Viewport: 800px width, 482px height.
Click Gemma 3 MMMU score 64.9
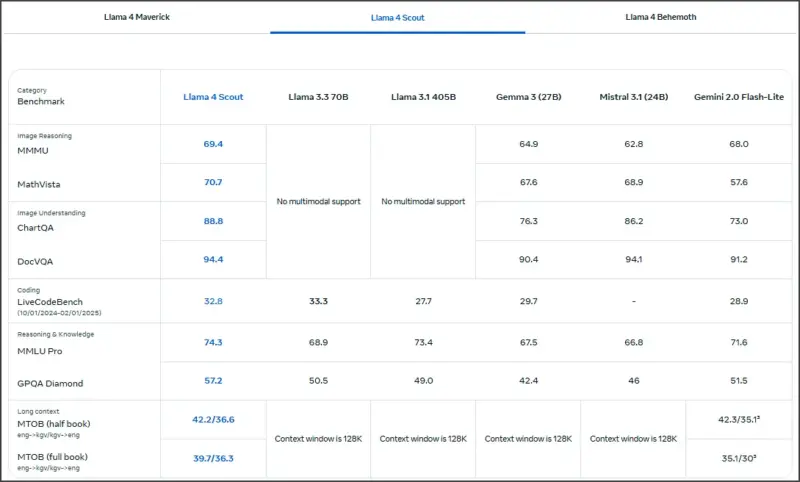[529, 144]
